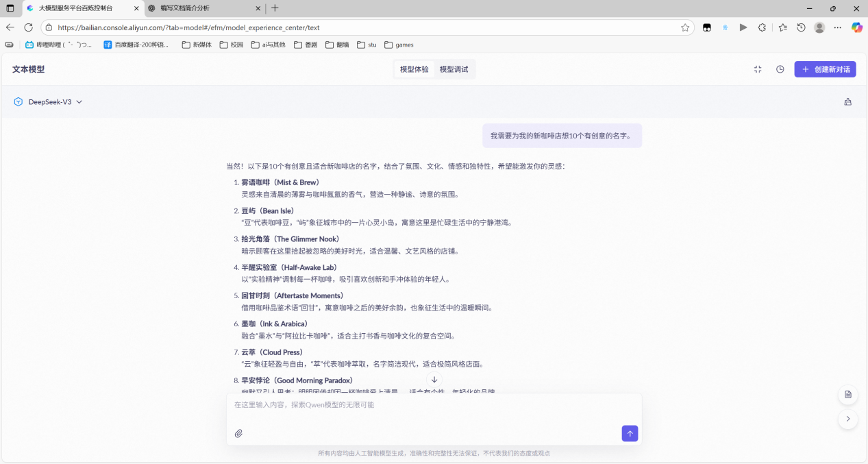
Task: Click the 雾语咖啡 (Mist & Brew) name
Action: point(280,182)
